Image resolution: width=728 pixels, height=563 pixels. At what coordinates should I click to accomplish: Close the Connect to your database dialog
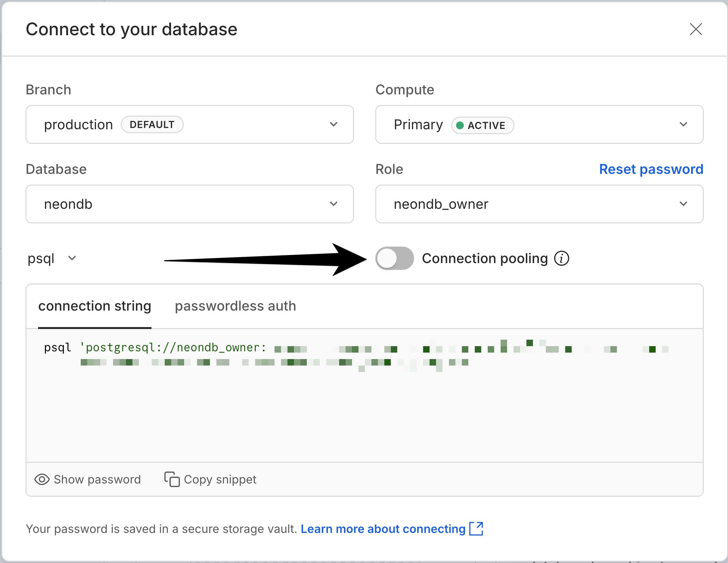[696, 29]
